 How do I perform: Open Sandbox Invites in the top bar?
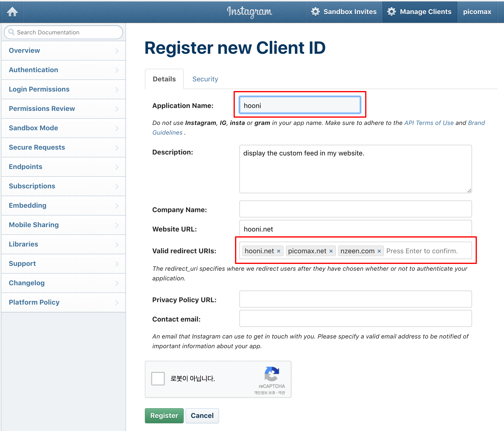tap(344, 12)
